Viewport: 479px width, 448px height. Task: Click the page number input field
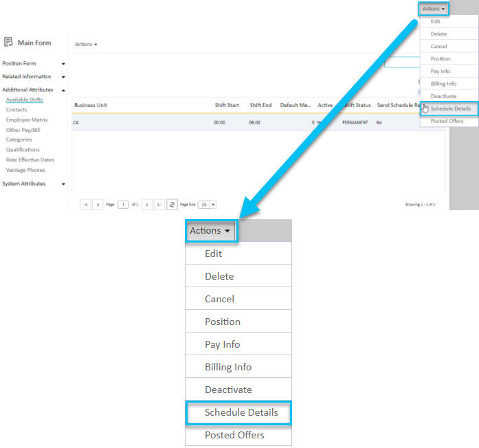[123, 205]
